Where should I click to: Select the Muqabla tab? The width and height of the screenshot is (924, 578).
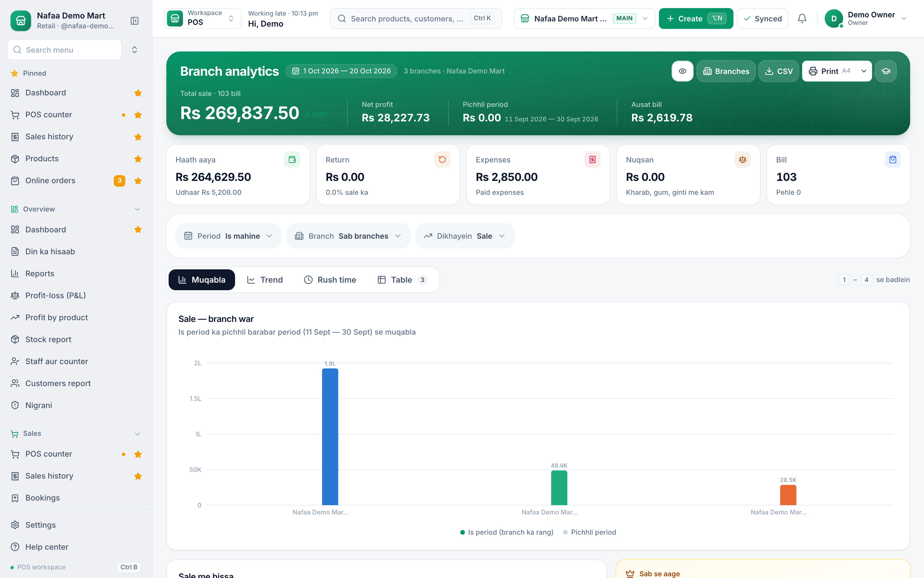(202, 280)
